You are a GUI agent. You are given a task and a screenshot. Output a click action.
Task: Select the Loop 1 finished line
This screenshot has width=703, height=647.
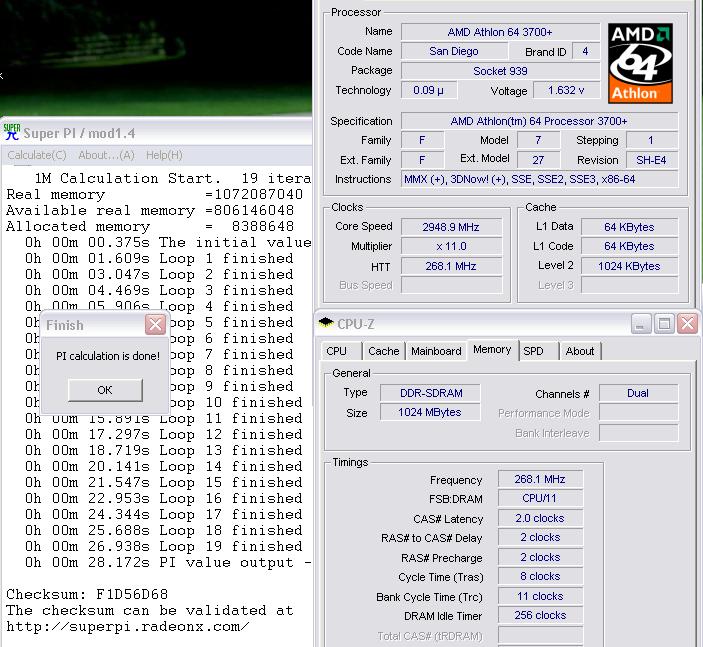click(x=159, y=258)
